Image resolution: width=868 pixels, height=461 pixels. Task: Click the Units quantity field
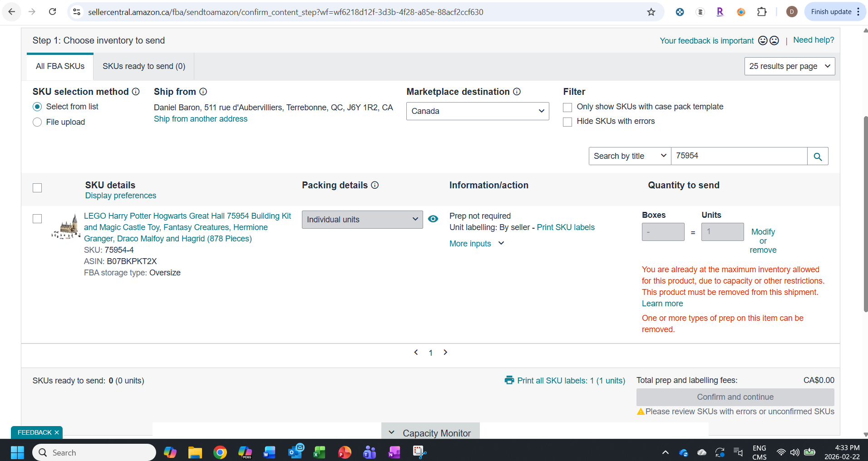coord(723,232)
